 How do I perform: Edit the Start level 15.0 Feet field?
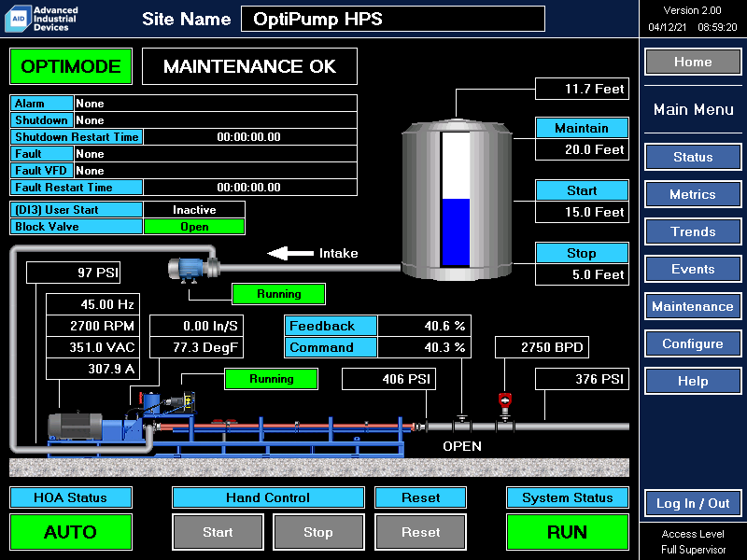coord(582,212)
